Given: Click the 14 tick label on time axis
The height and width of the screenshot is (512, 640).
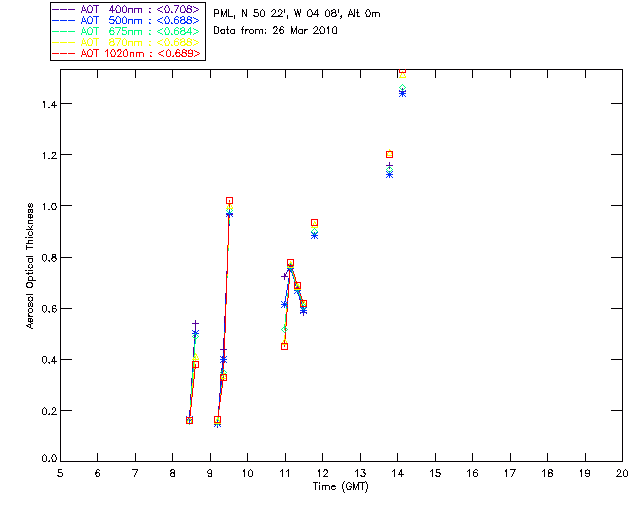Looking at the screenshot, I should click(x=398, y=473).
